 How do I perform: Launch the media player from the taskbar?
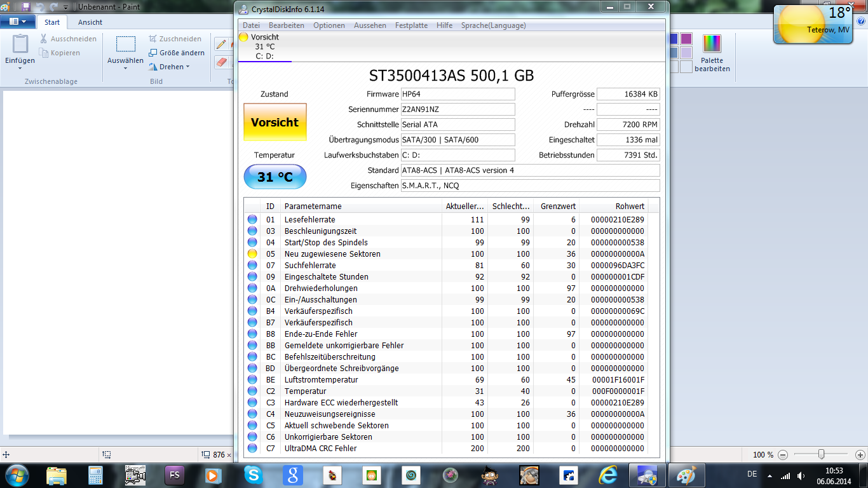point(213,475)
